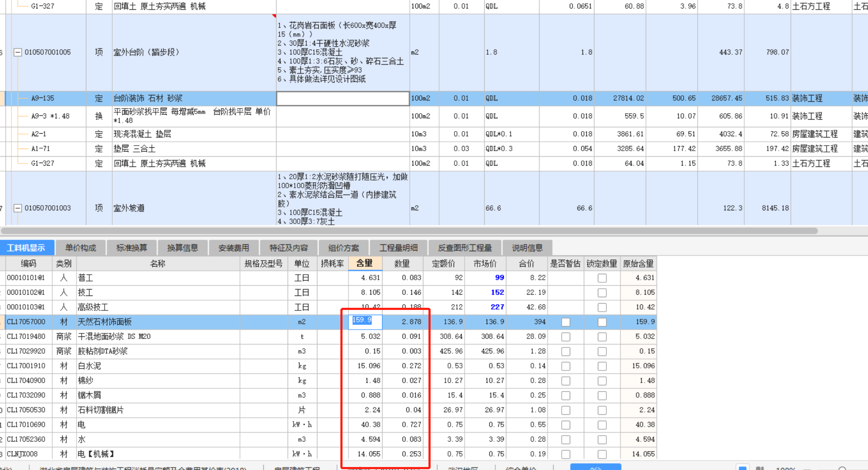Image resolution: width=868 pixels, height=470 pixels.
Task: Toggle 是否暂估 for 石料切割锯片
Action: 565,410
